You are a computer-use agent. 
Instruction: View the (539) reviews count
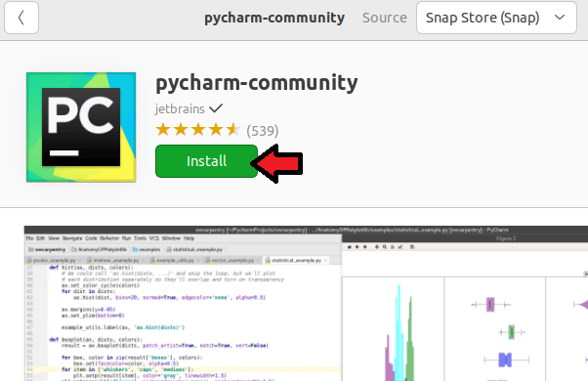pos(263,131)
